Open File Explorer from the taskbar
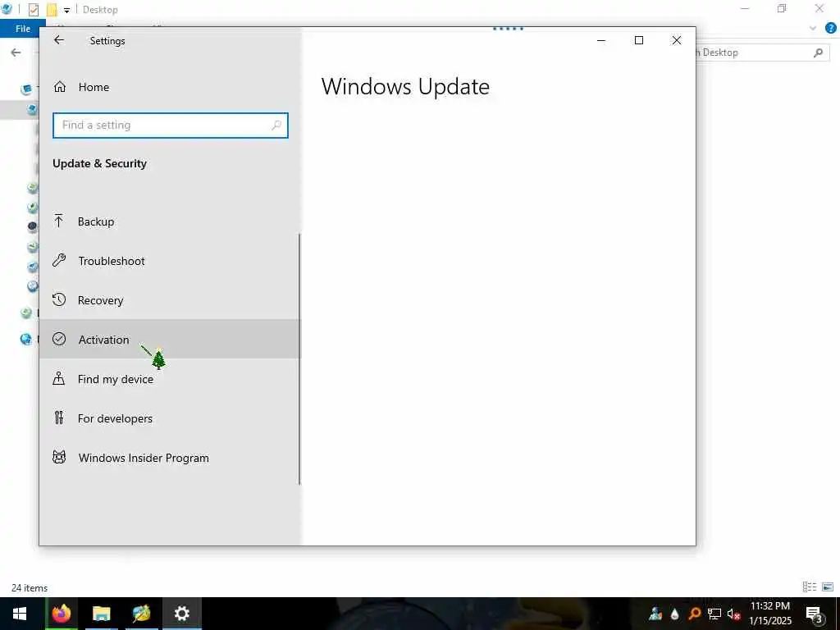The image size is (840, 630). [101, 614]
